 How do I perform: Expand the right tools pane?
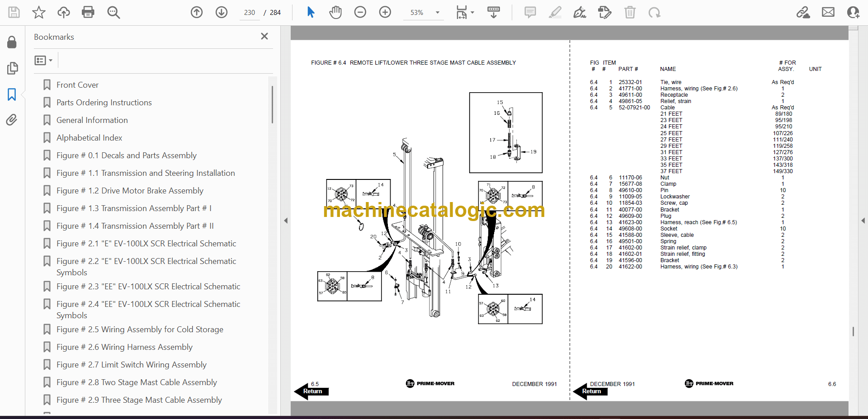(x=863, y=221)
